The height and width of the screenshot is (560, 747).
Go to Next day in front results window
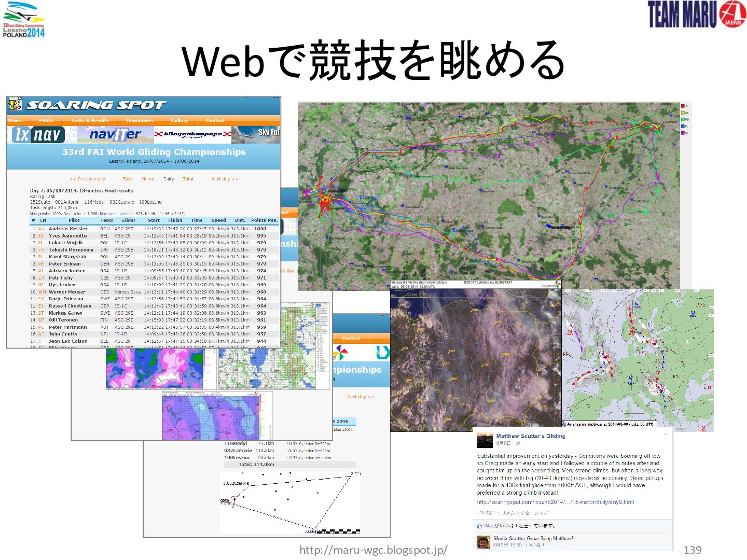pyautogui.click(x=225, y=179)
